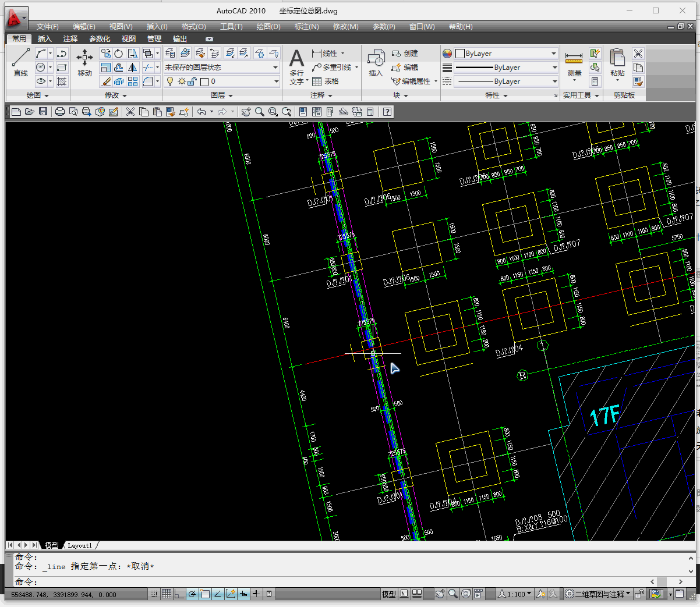Toggle Object Snap Tracking in the status bar

217,594
